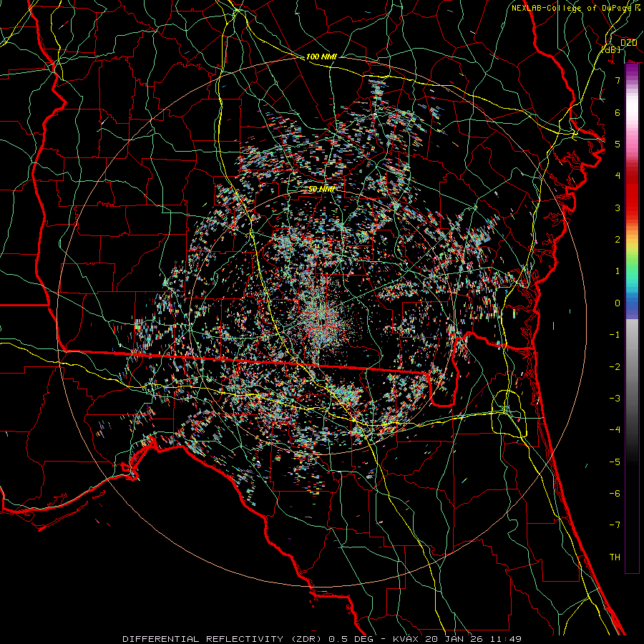This screenshot has width=644, height=644.
Task: Click the 1 value on color scale
Action: 618,271
